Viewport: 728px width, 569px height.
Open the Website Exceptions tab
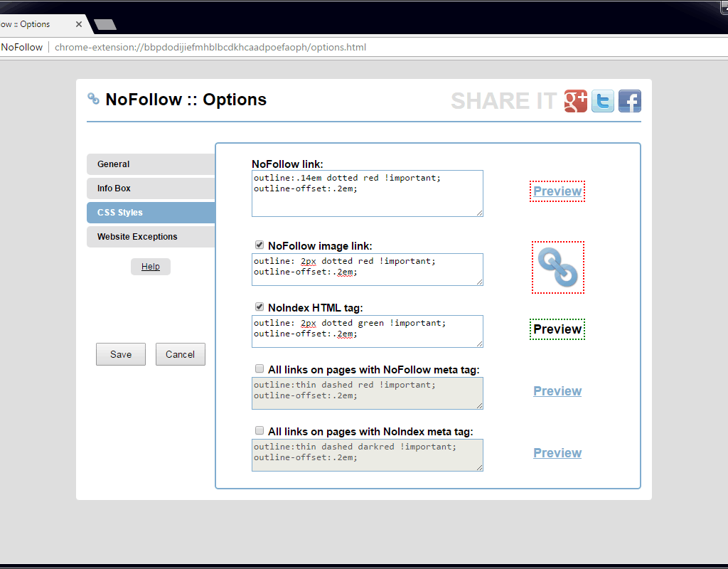(x=151, y=237)
